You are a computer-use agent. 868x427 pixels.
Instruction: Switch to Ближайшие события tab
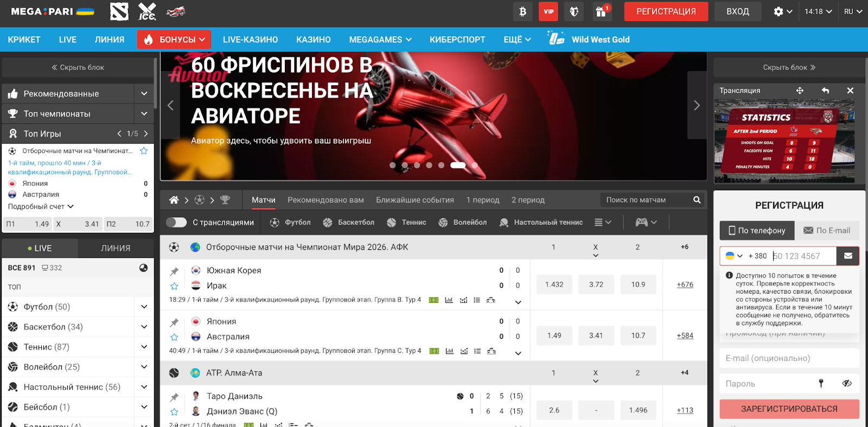pyautogui.click(x=415, y=200)
